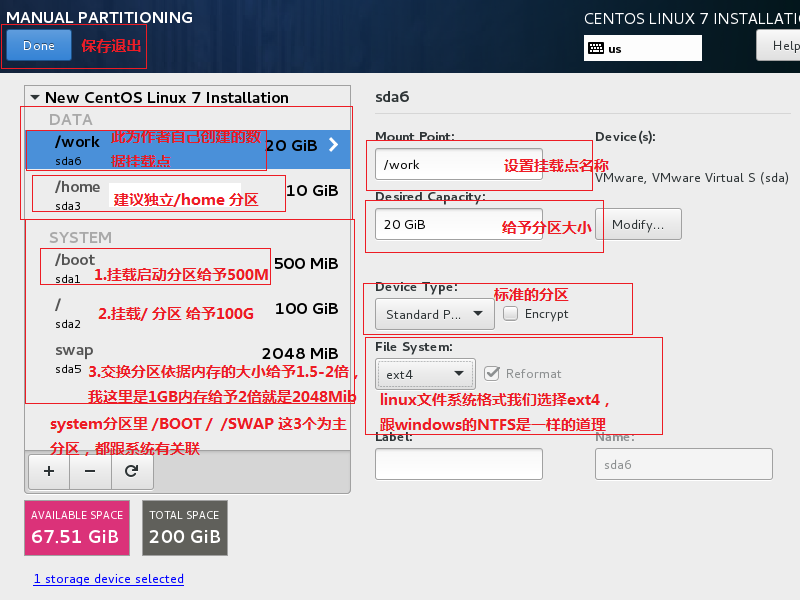Open the ext4 File System dropdown

pyautogui.click(x=425, y=374)
